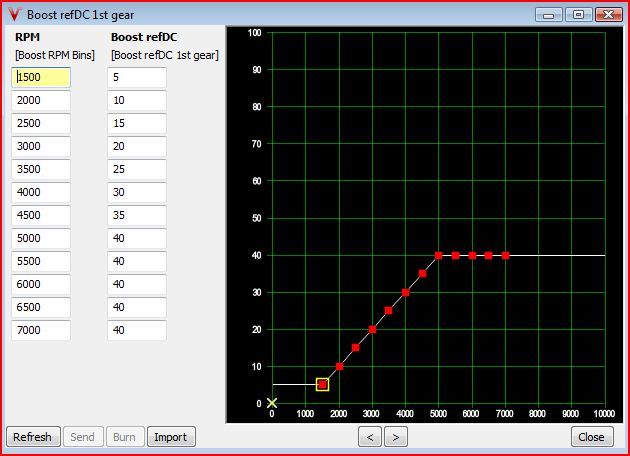Click the yellow X marker at graph origin
Viewport: 630px width, 456px height.
point(272,403)
